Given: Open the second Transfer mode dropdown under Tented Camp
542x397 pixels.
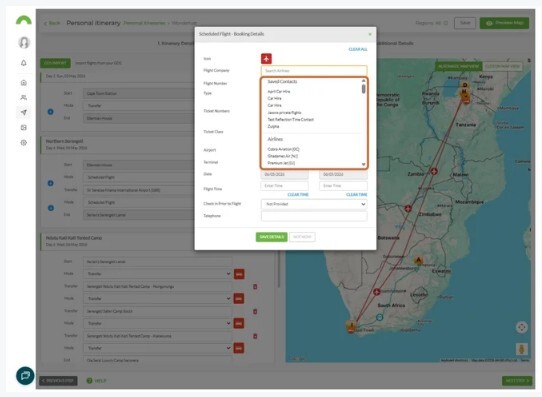Looking at the screenshot, I should 158,299.
